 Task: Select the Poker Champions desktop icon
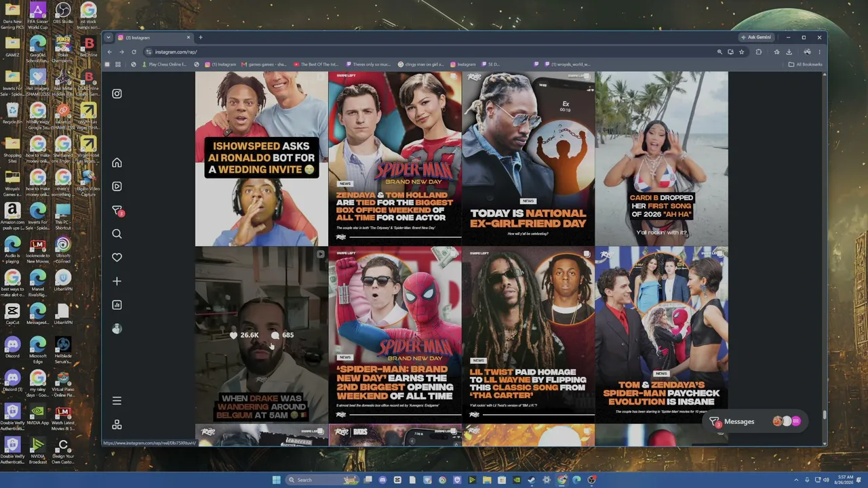(x=62, y=49)
